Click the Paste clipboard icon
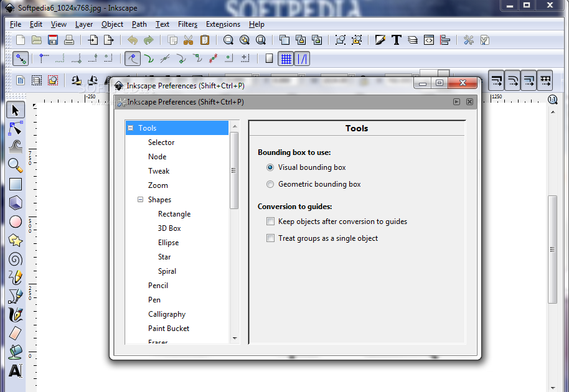Image resolution: width=569 pixels, height=392 pixels. tap(205, 40)
